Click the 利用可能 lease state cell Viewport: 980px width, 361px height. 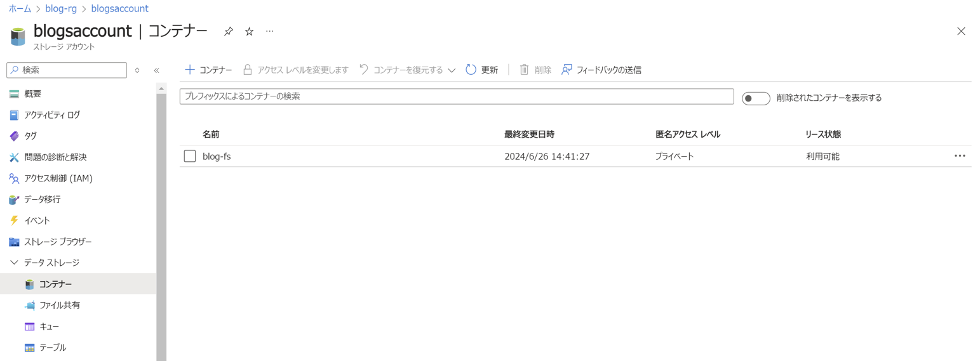(822, 156)
